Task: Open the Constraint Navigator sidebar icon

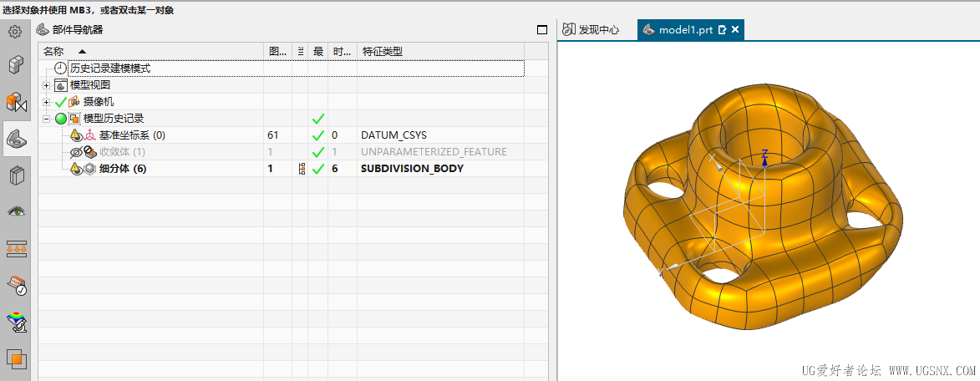Action: point(16,102)
